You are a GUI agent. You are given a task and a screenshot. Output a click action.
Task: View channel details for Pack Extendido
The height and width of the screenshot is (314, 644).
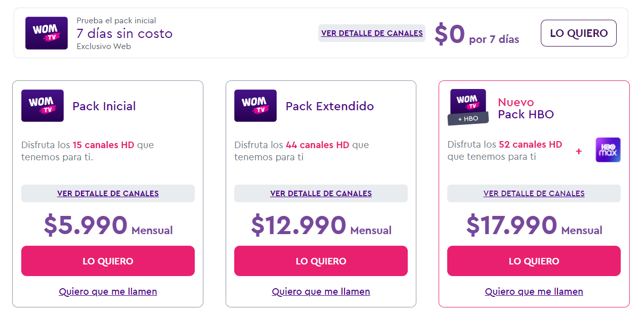[x=321, y=194]
